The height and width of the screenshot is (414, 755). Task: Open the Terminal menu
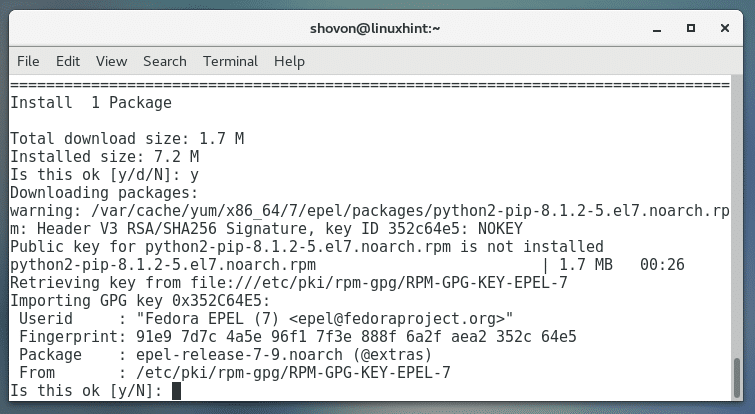(x=230, y=61)
